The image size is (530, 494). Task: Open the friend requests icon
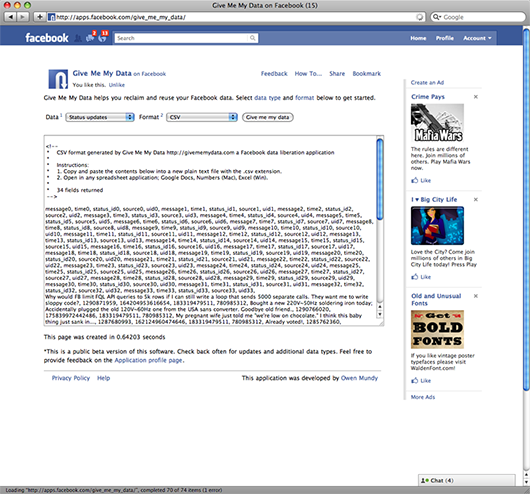coord(78,38)
